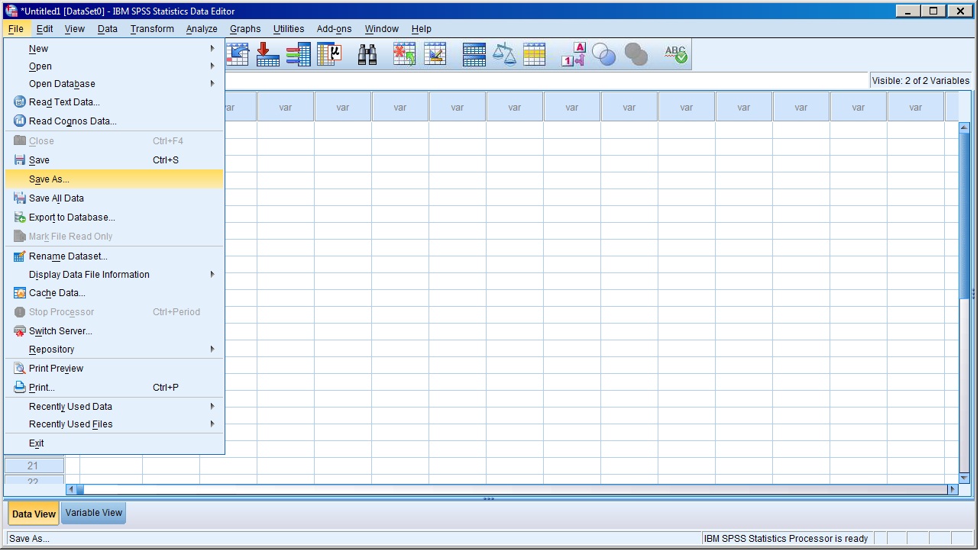This screenshot has width=980, height=551.
Task: Choose Save As... from the File menu
Action: pos(49,179)
